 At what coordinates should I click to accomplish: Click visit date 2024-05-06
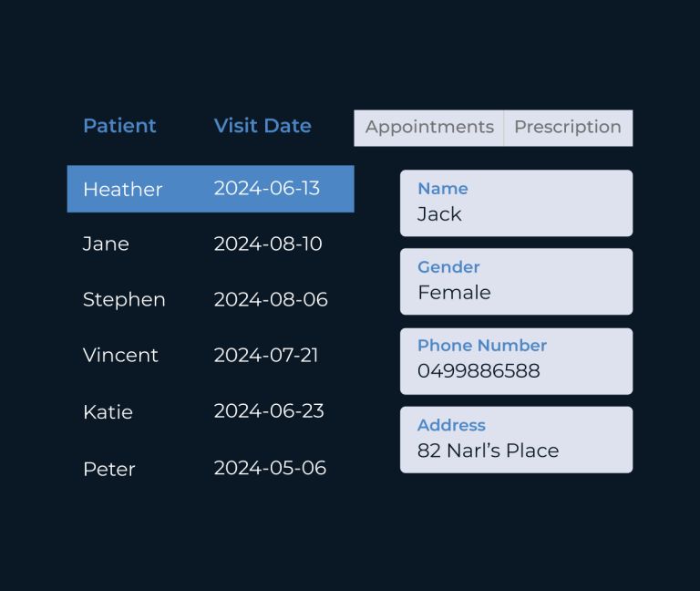(270, 468)
